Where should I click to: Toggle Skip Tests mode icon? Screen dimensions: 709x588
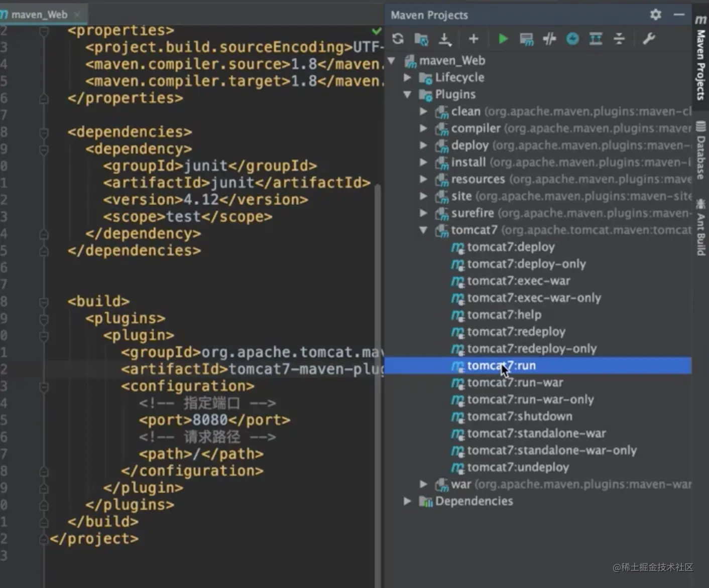click(x=572, y=39)
